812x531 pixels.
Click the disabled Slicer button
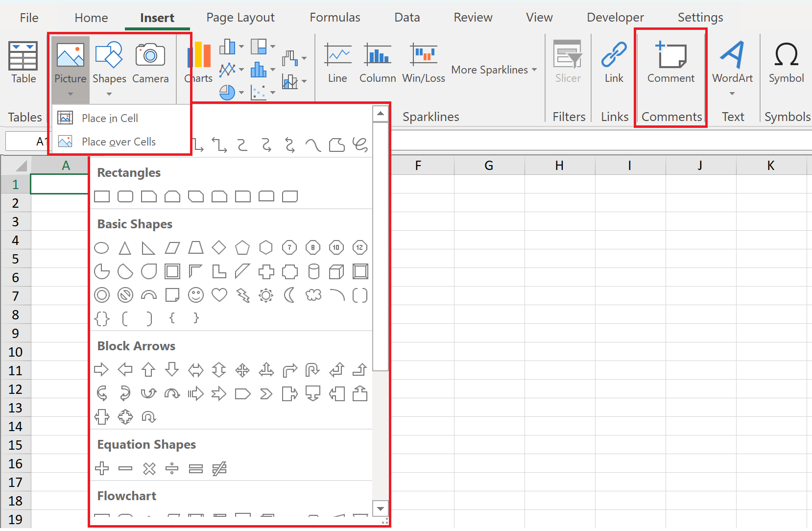pos(568,63)
